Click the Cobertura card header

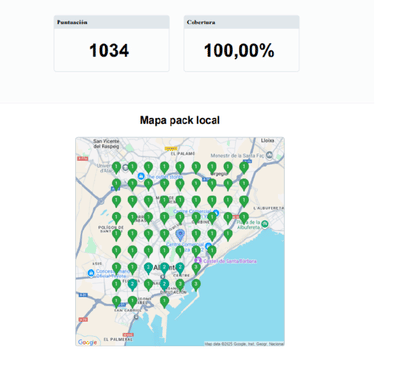click(242, 22)
